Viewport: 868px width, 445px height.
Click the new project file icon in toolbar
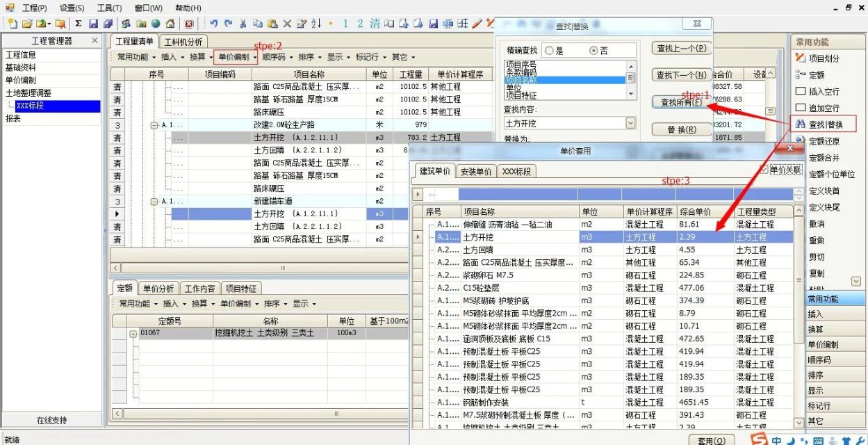point(13,24)
